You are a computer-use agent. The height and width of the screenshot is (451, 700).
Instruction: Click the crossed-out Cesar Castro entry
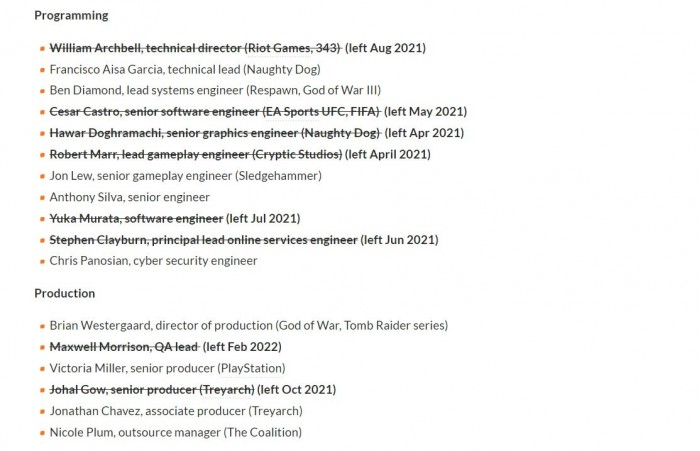pyautogui.click(x=214, y=112)
